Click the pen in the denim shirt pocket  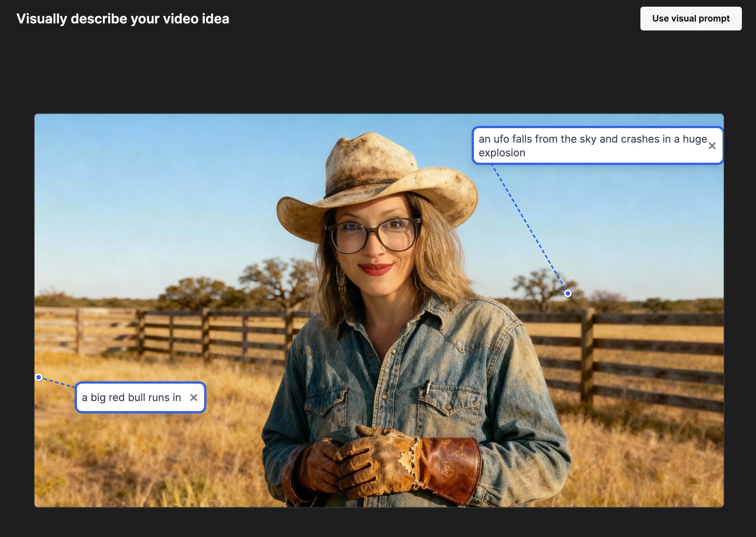click(428, 386)
